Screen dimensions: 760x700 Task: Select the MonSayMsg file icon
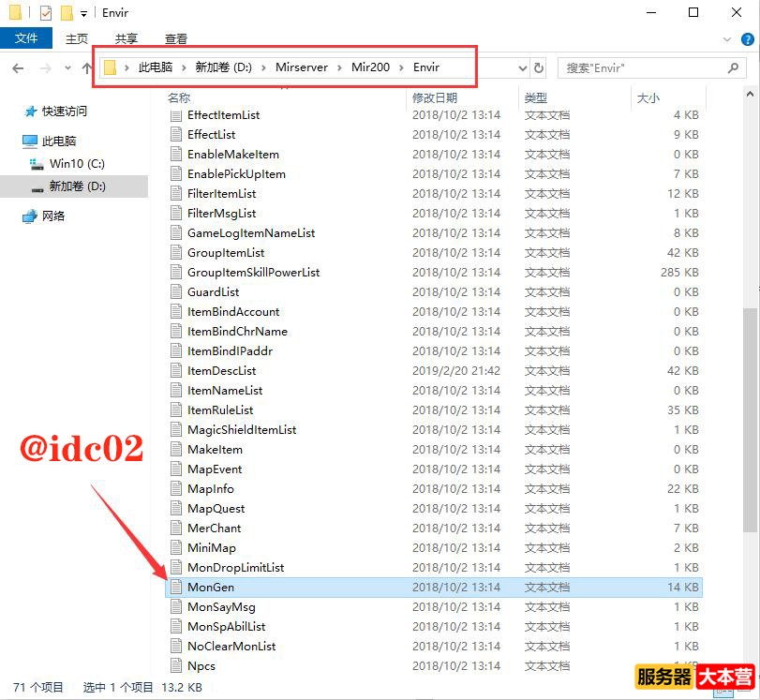point(176,607)
